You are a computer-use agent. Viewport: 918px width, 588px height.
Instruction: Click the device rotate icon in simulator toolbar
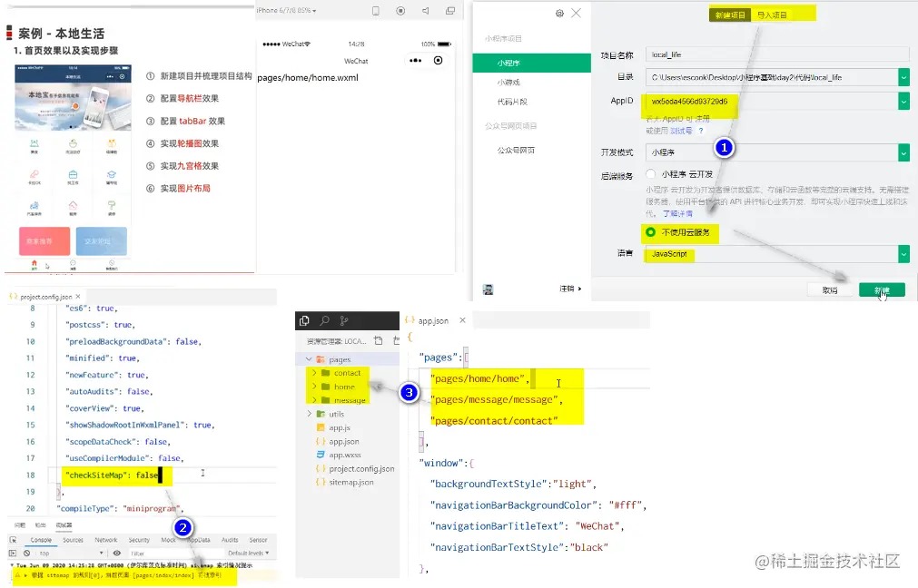376,11
